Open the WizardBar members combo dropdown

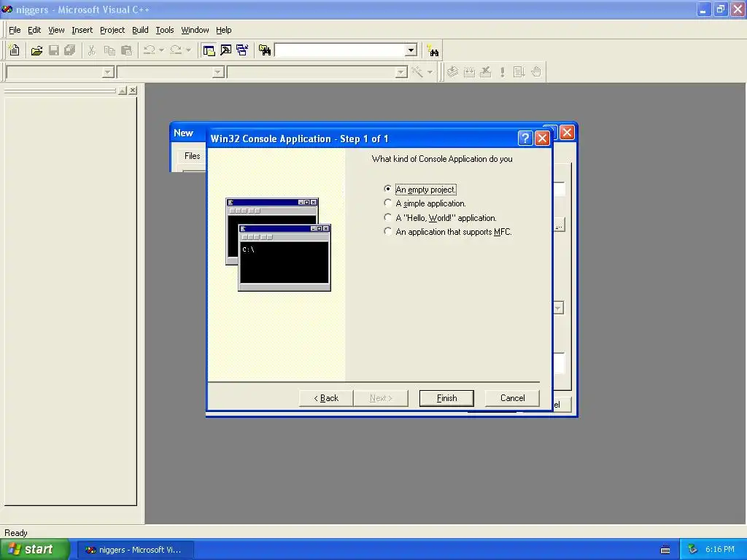click(401, 72)
